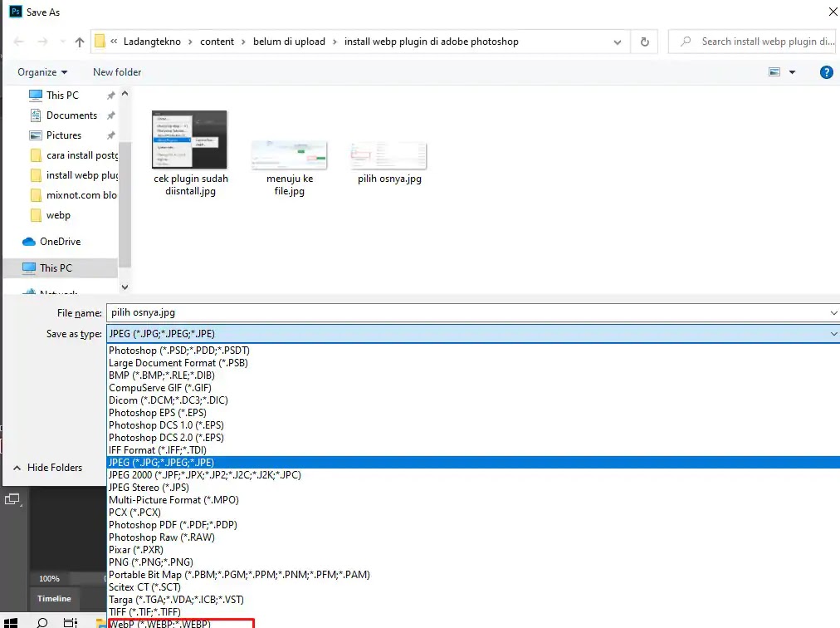
Task: Open cara install postg folder
Action: (81, 155)
